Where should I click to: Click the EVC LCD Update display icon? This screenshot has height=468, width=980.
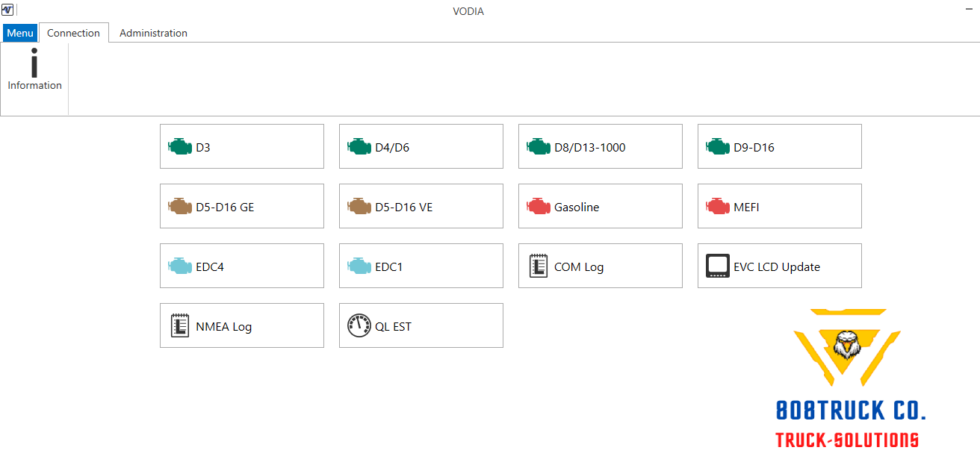coord(717,266)
